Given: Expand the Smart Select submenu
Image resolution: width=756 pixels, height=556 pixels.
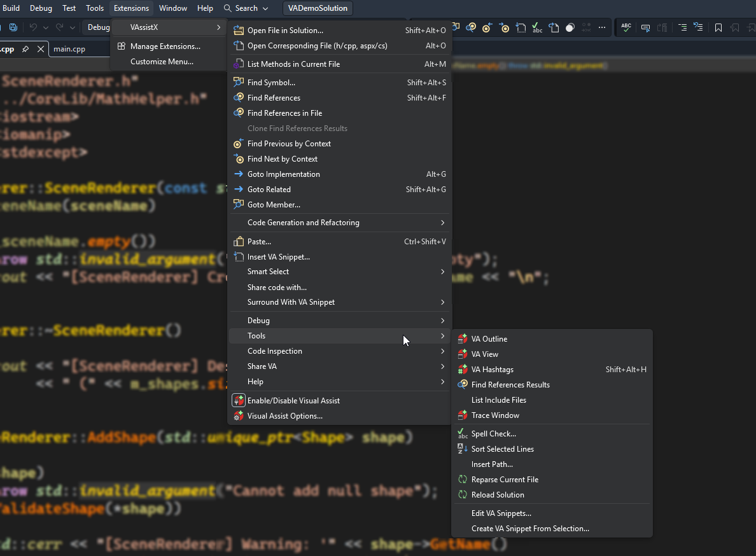Looking at the screenshot, I should (339, 272).
